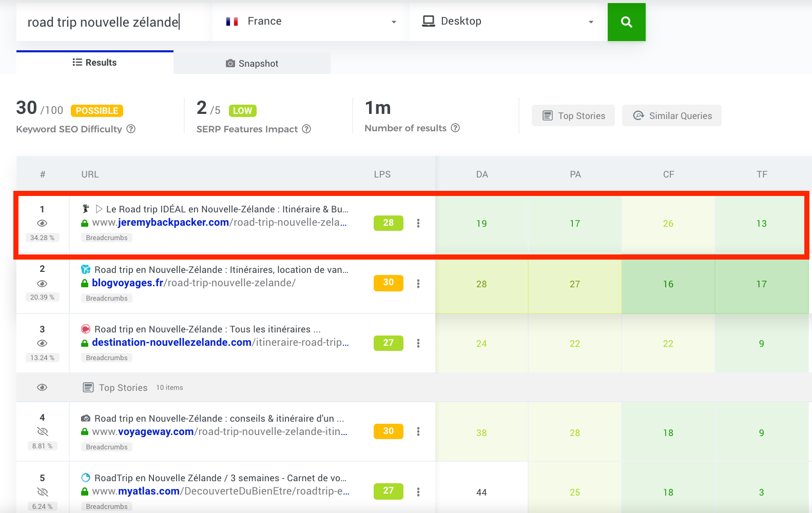This screenshot has height=513, width=812.
Task: Select the Results tab
Action: [x=95, y=63]
